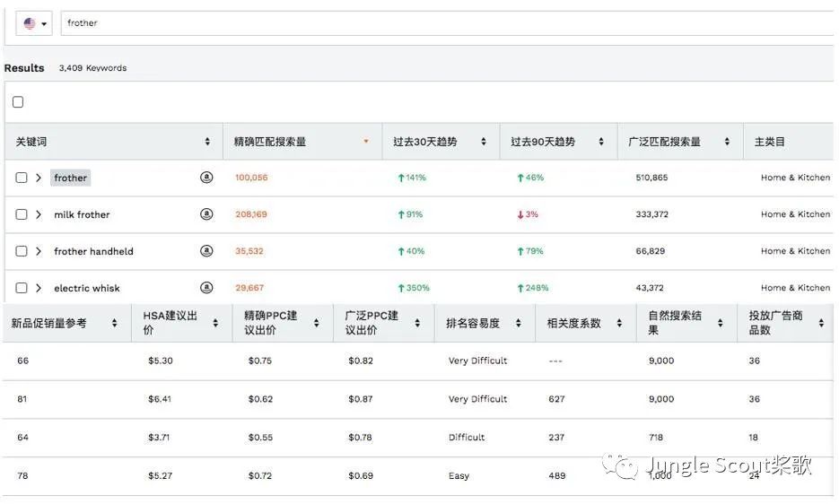Sort the HSA建议出价 column
This screenshot has height=504, width=839.
tap(215, 323)
